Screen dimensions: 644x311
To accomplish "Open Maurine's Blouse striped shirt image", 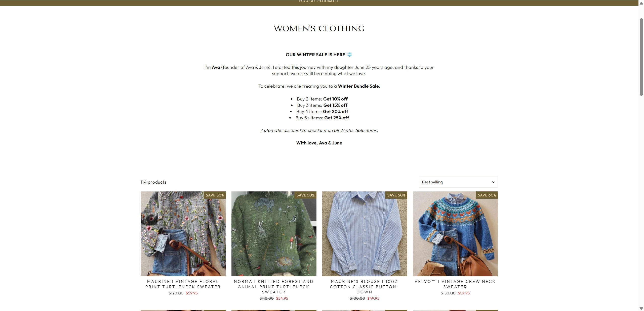I will [x=365, y=234].
